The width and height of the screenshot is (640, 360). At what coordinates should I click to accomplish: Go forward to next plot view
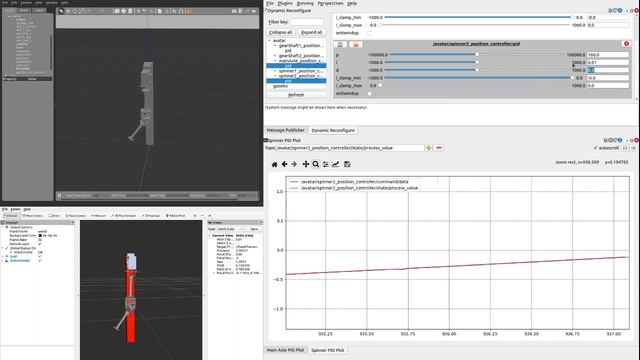point(294,164)
